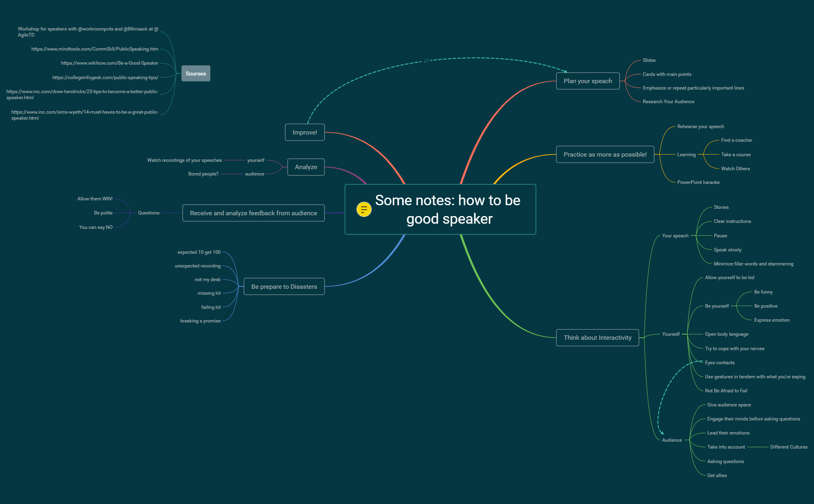Image resolution: width=814 pixels, height=504 pixels.
Task: Select the root node 'Some notes: how to be good speaker'
Action: point(447,209)
